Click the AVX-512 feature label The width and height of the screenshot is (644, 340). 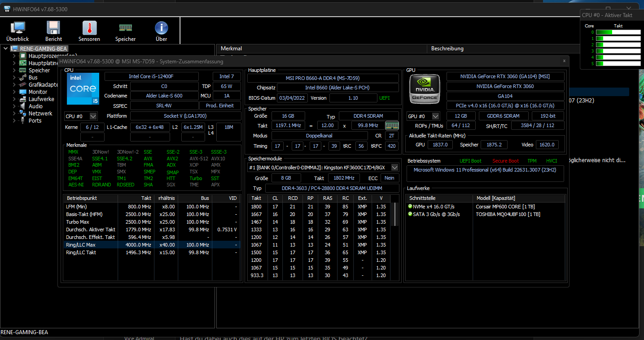pyautogui.click(x=198, y=159)
